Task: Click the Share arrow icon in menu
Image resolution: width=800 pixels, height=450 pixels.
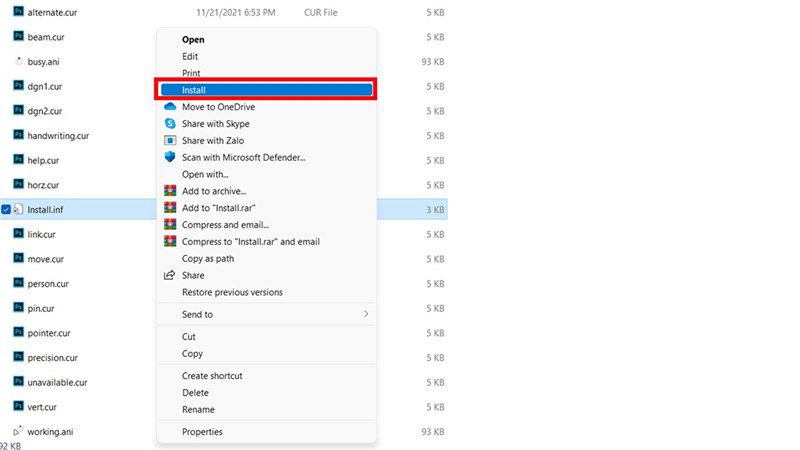Action: pos(169,275)
